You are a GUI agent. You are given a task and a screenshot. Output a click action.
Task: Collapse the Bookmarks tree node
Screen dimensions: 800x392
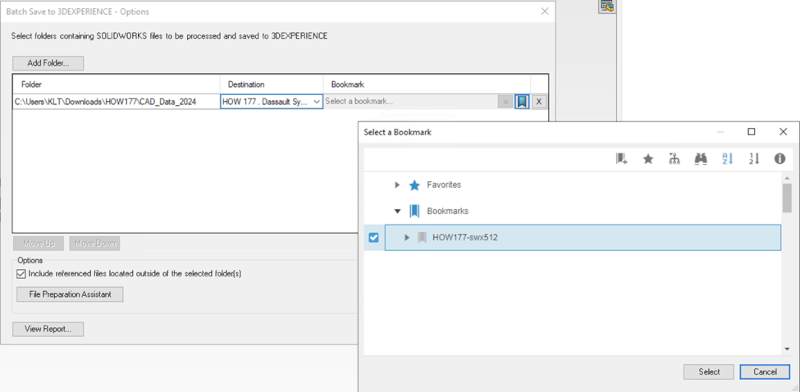tap(397, 211)
